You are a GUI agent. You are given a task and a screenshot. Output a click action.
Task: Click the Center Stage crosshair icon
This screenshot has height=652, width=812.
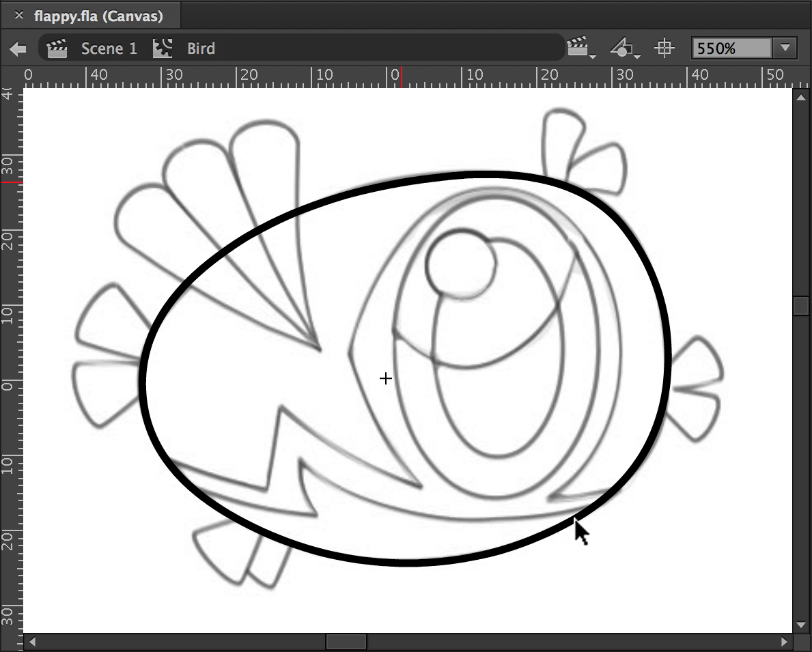click(664, 48)
